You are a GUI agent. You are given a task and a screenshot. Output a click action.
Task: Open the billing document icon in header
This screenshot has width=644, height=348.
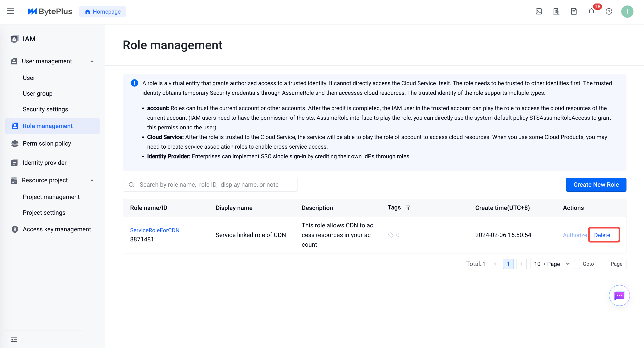574,12
